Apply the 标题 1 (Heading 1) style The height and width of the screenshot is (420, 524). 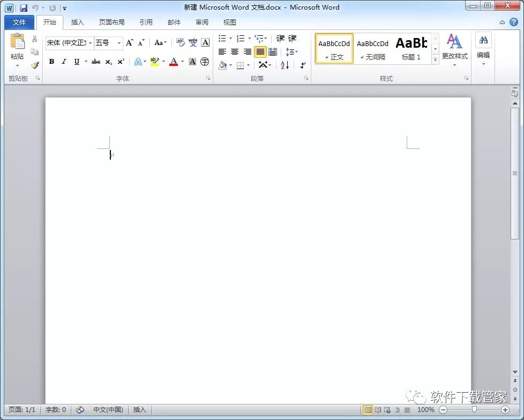(x=411, y=48)
